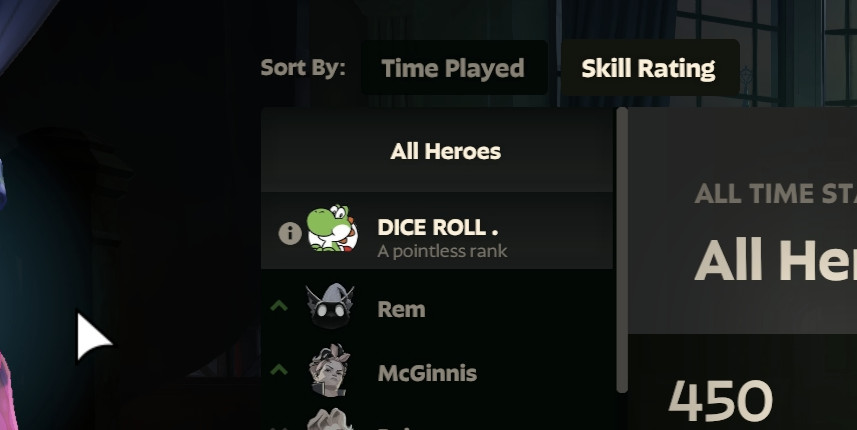Click the Sort By label

[x=303, y=68]
